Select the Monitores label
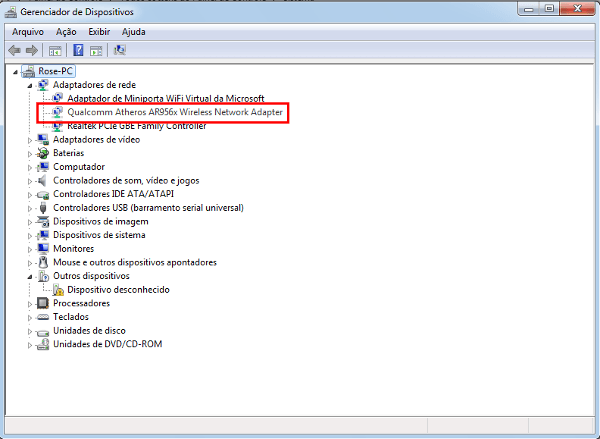The width and height of the screenshot is (600, 439). click(73, 249)
